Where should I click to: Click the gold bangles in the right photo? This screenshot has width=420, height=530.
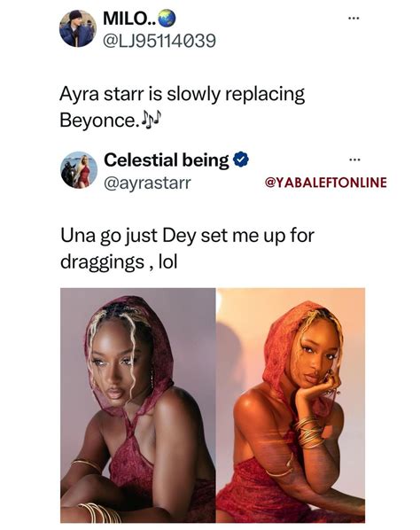coord(309,432)
